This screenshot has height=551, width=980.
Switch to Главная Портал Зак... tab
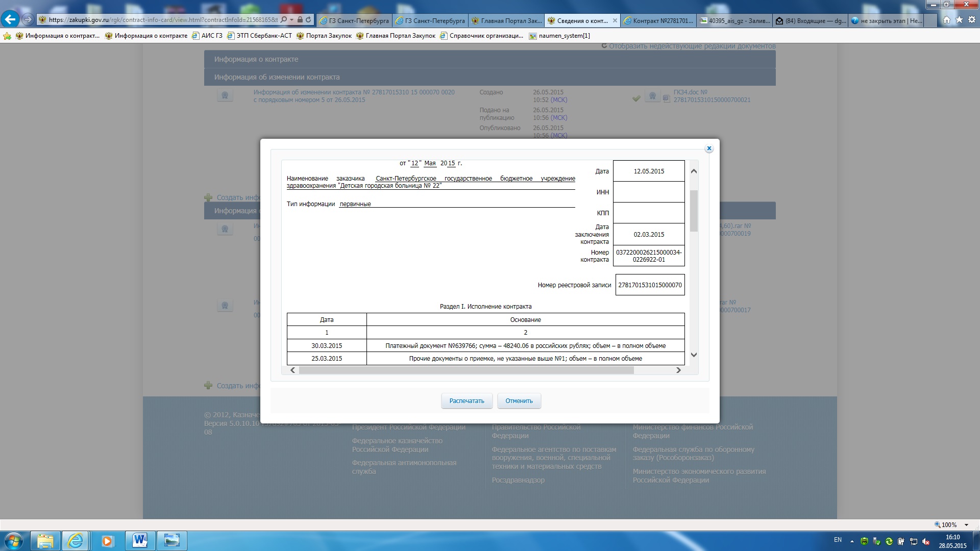[506, 21]
